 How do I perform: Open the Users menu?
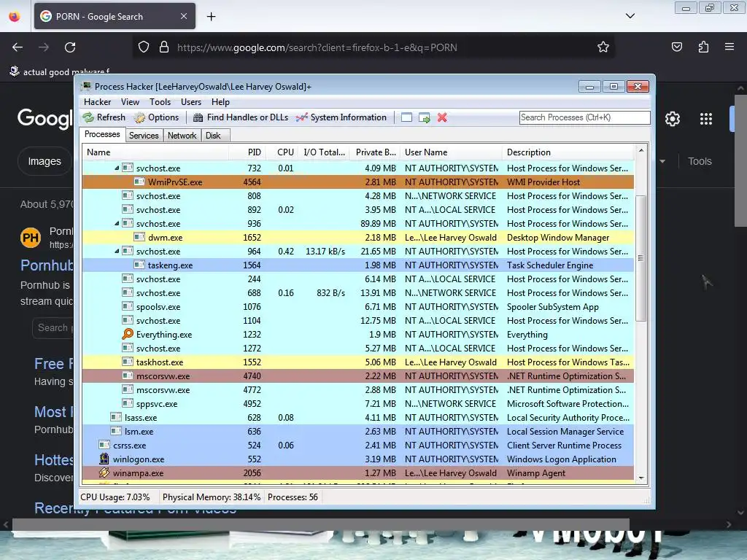pos(191,102)
